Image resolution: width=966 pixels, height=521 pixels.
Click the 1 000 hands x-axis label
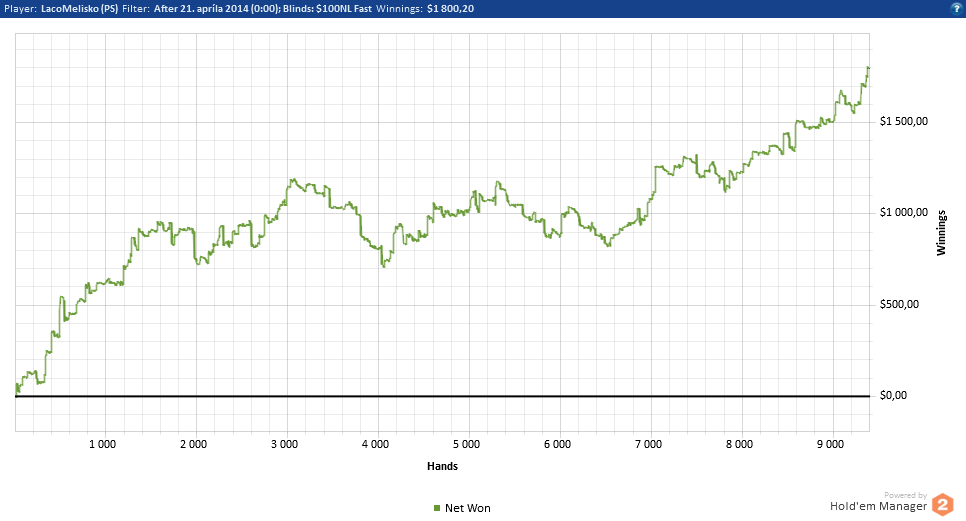102,443
